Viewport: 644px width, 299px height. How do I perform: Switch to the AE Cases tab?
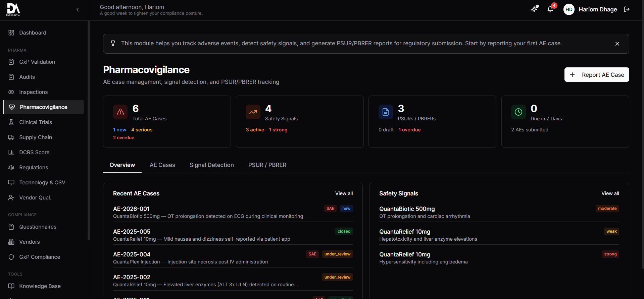(162, 165)
